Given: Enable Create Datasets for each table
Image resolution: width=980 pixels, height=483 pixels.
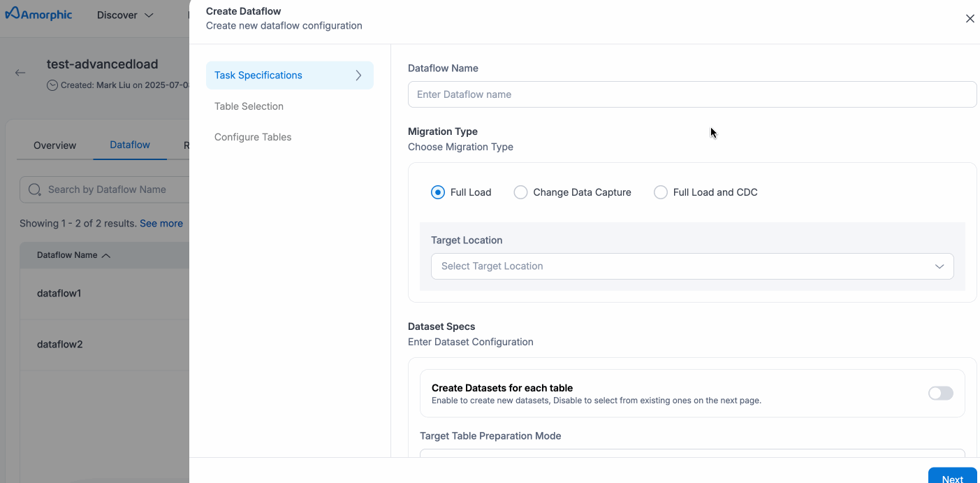Looking at the screenshot, I should coord(940,394).
